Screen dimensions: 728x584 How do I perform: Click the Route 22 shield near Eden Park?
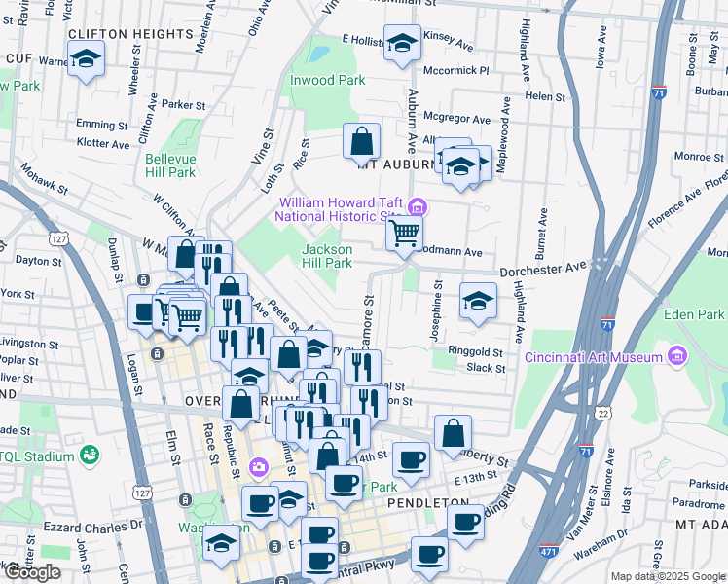(603, 413)
